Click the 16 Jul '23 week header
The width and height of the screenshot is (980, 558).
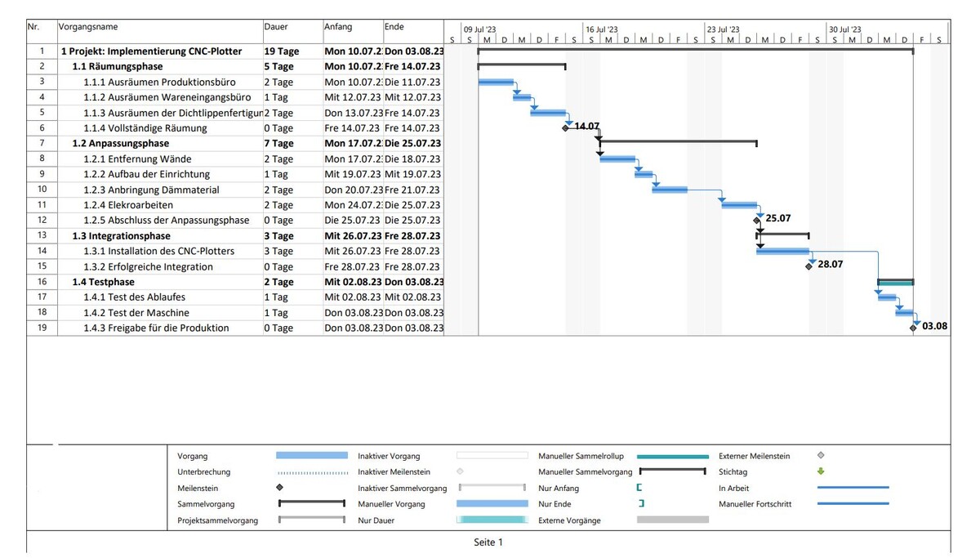point(602,29)
